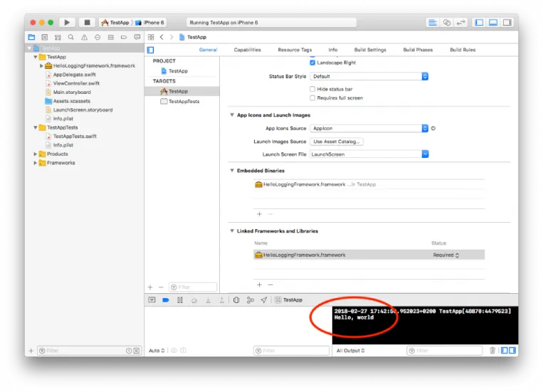Add an embedded binary with plus

pyautogui.click(x=259, y=214)
